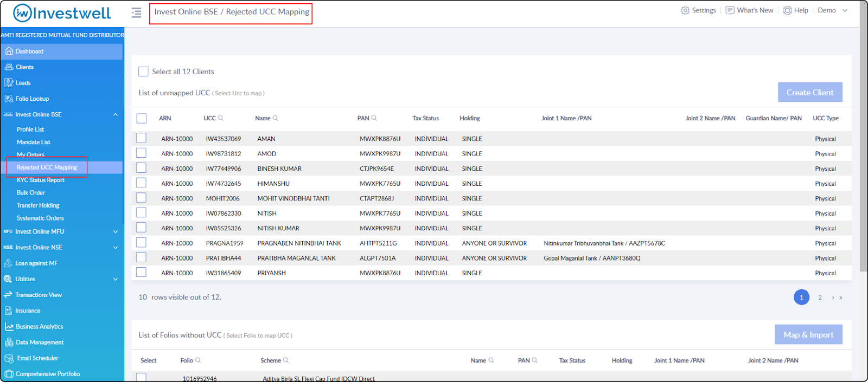The width and height of the screenshot is (868, 382).
Task: Collapse the Invest Online BSE section
Action: pyautogui.click(x=116, y=114)
